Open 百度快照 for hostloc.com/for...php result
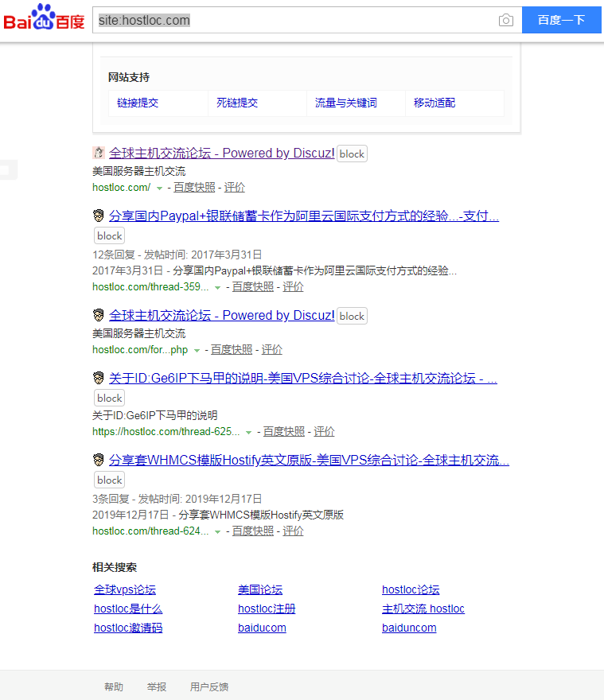Image resolution: width=604 pixels, height=700 pixels. tap(232, 350)
